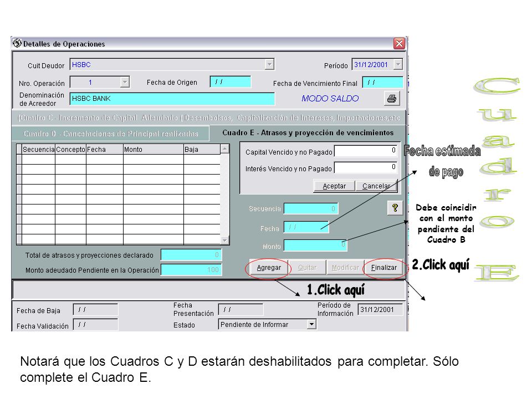
Task: Open the Cuit Deudor dropdown
Action: coord(269,64)
